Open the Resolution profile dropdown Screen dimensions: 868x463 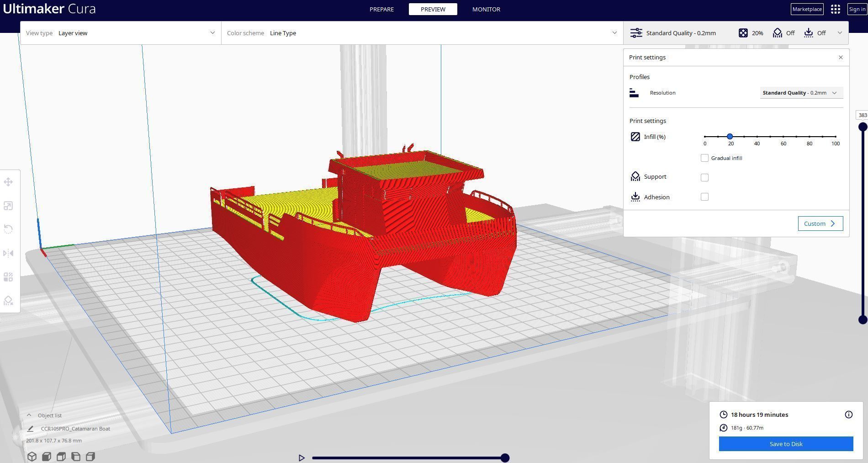coord(801,93)
